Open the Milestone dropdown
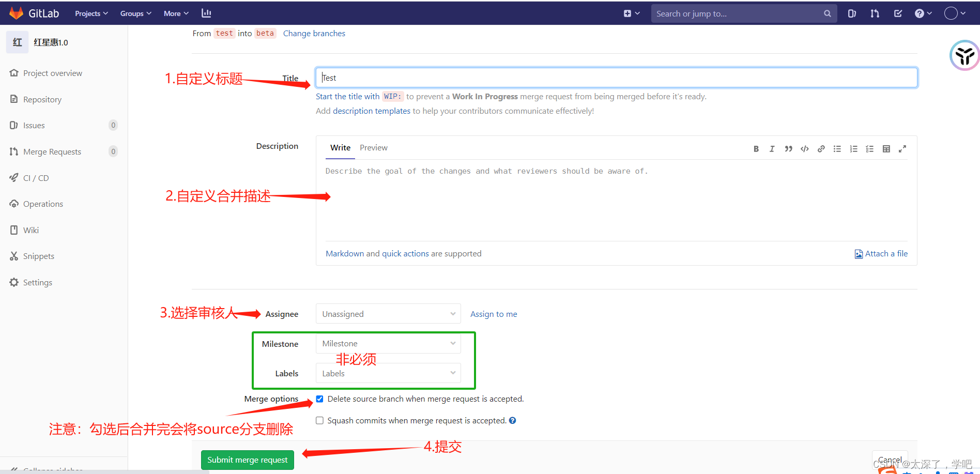The image size is (980, 474). [388, 343]
